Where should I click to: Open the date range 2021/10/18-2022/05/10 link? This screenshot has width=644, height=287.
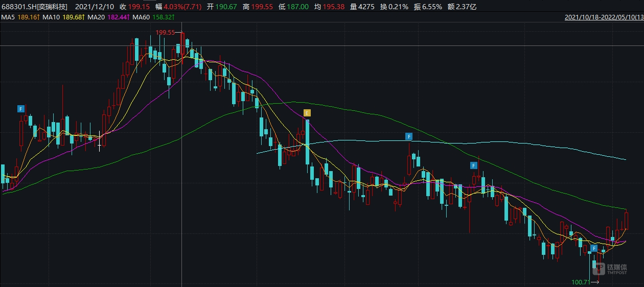coord(604,17)
